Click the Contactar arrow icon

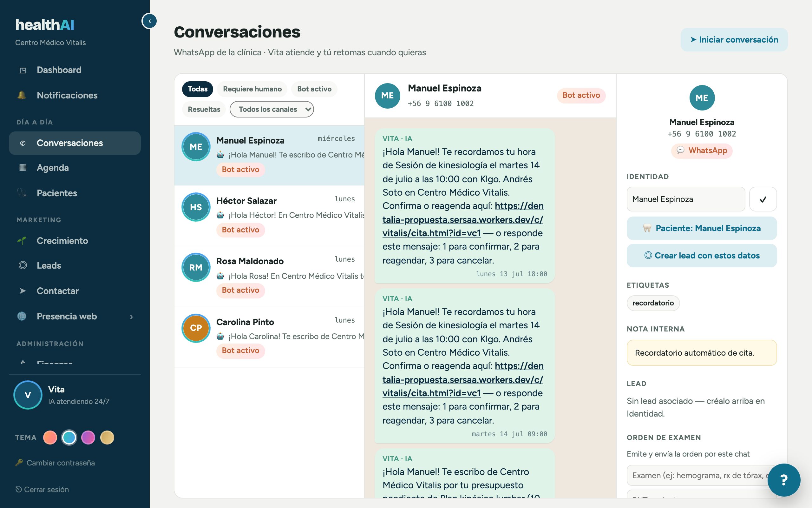tap(23, 291)
